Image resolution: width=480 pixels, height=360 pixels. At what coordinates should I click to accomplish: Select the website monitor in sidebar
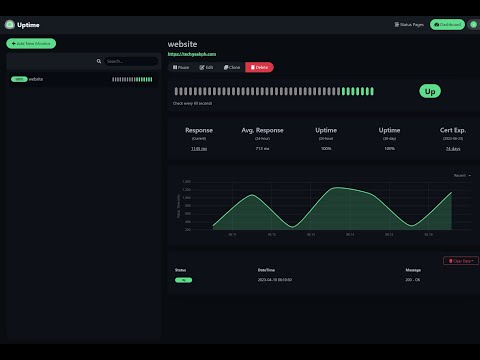point(82,79)
